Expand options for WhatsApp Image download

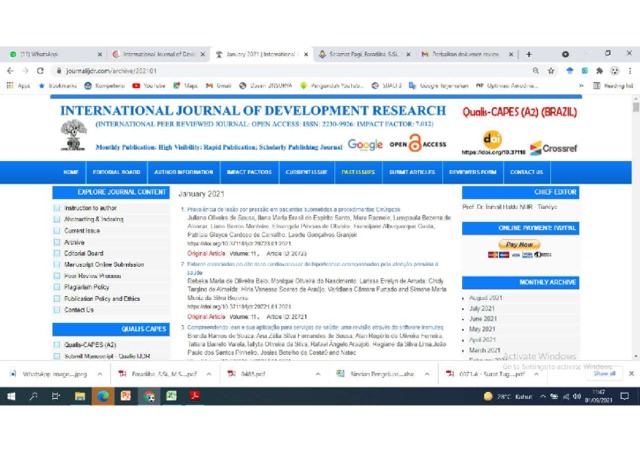pyautogui.click(x=100, y=373)
